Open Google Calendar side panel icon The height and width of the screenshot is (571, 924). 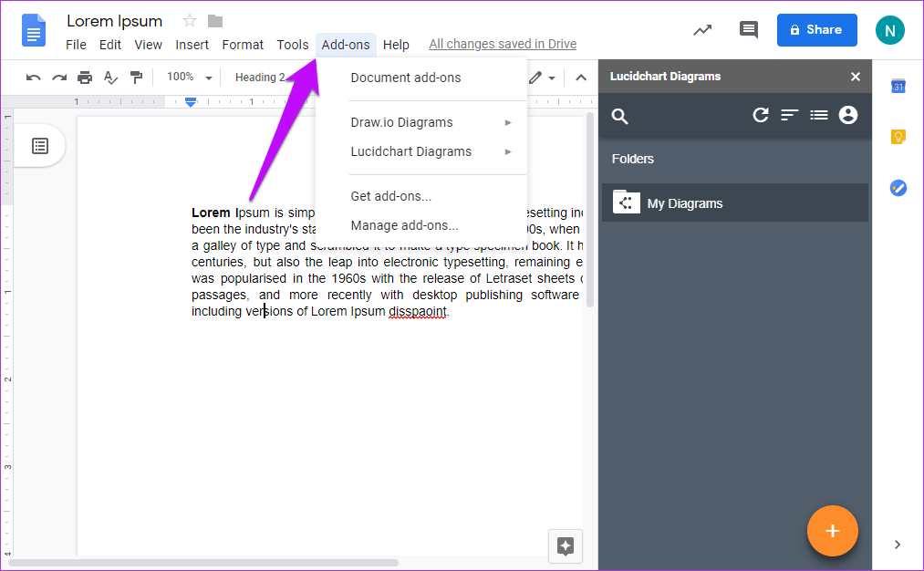coord(898,86)
